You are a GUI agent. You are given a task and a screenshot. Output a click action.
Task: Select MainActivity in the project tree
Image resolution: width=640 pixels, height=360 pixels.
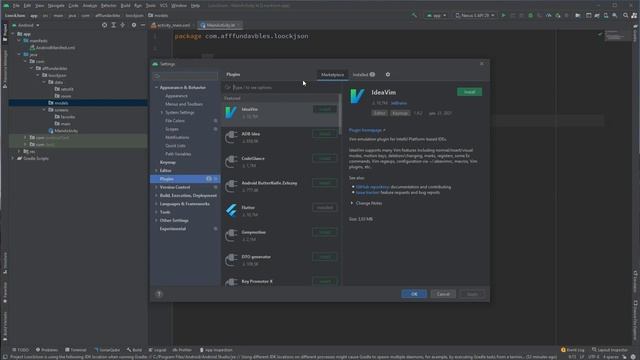tap(66, 131)
